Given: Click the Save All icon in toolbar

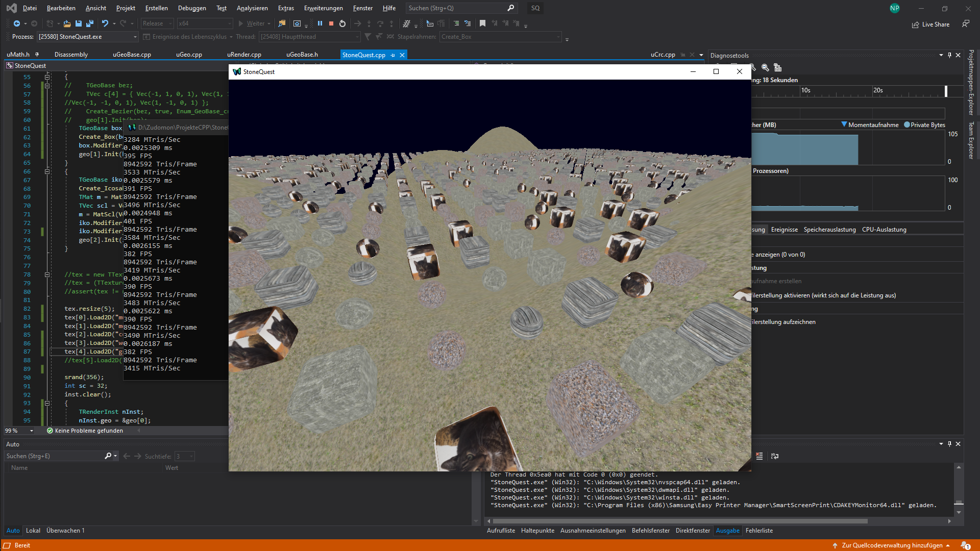Looking at the screenshot, I should tap(90, 23).
